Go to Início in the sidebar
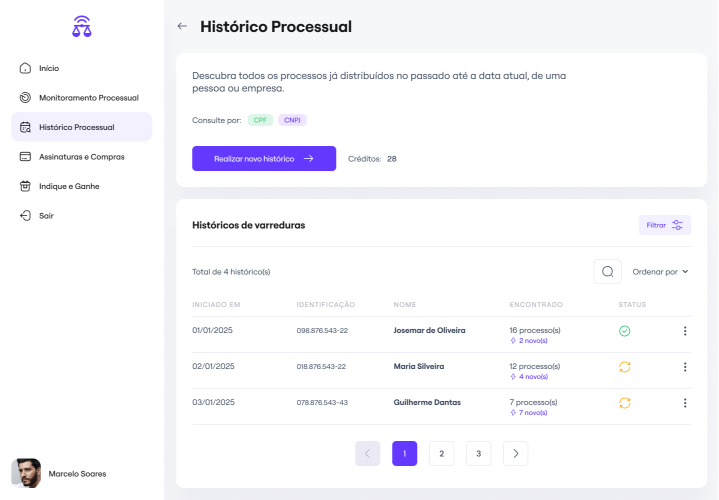This screenshot has width=719, height=500. [x=48, y=68]
